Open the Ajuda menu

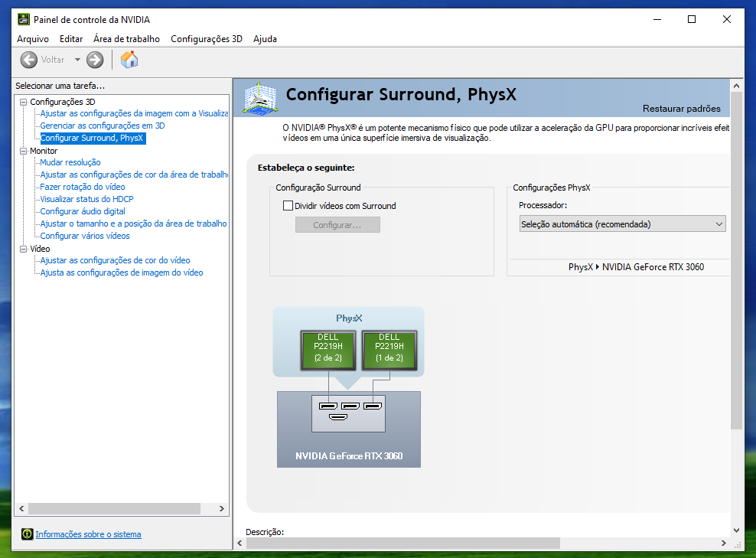pos(266,39)
